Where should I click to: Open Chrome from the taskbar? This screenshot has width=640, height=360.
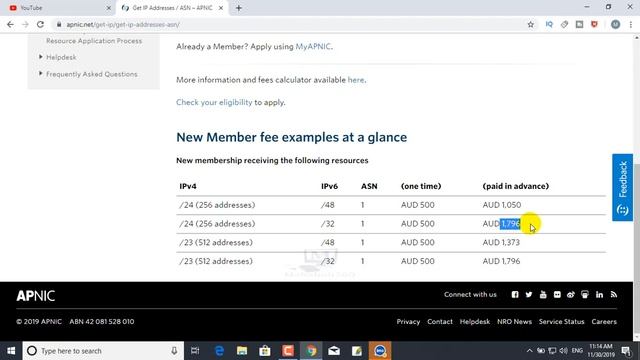[x=311, y=351]
